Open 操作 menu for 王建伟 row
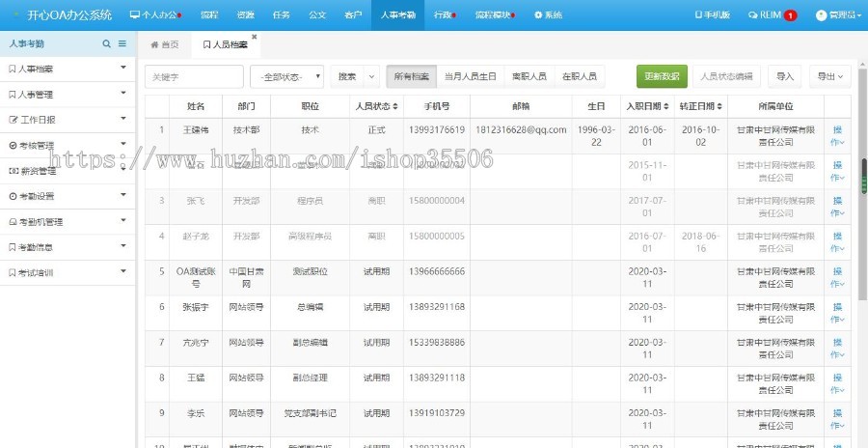This screenshot has width=868, height=448. pyautogui.click(x=837, y=136)
